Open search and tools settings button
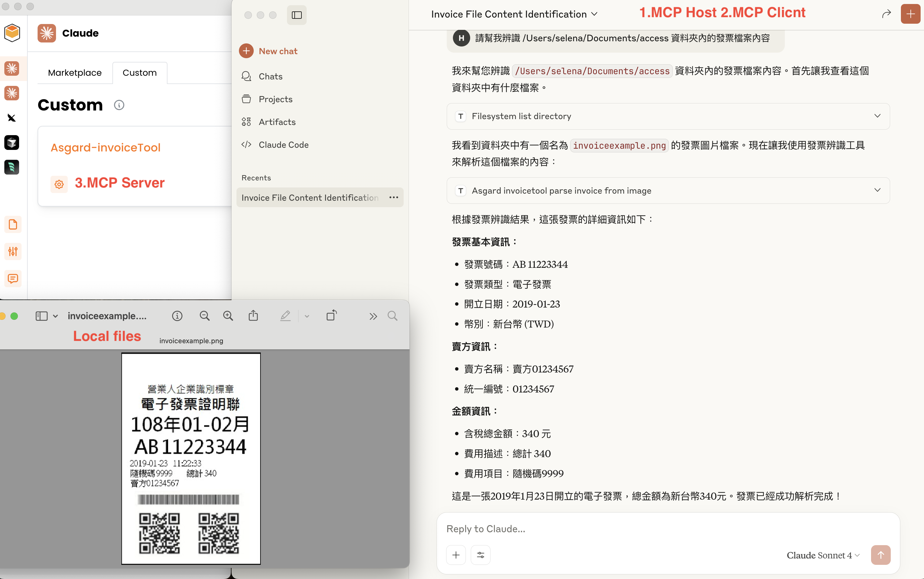The image size is (924, 579). (x=480, y=555)
